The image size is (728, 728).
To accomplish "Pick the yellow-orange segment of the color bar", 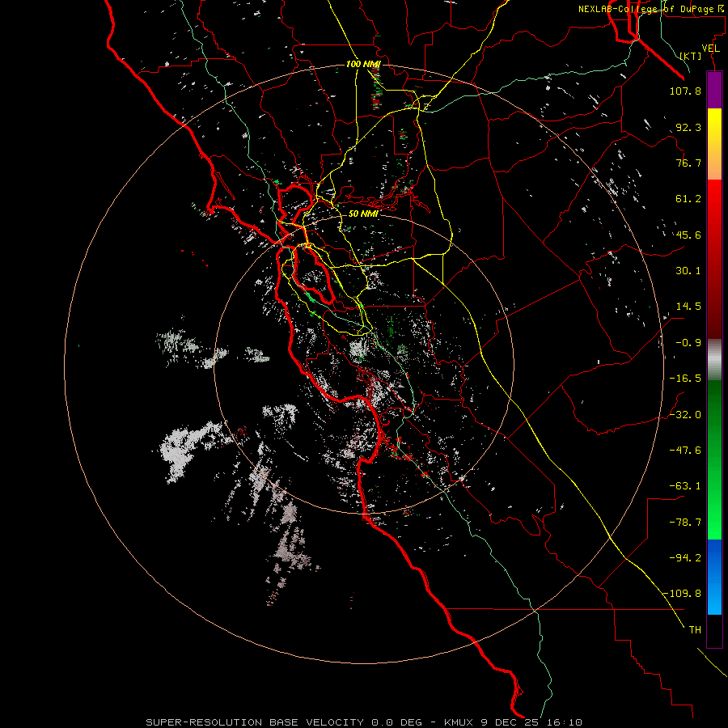I will (714, 144).
